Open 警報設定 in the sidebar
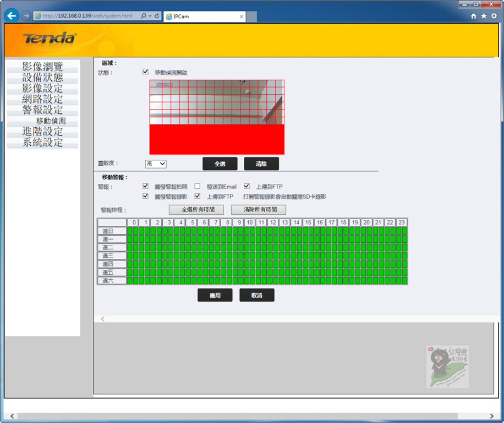 pos(42,110)
